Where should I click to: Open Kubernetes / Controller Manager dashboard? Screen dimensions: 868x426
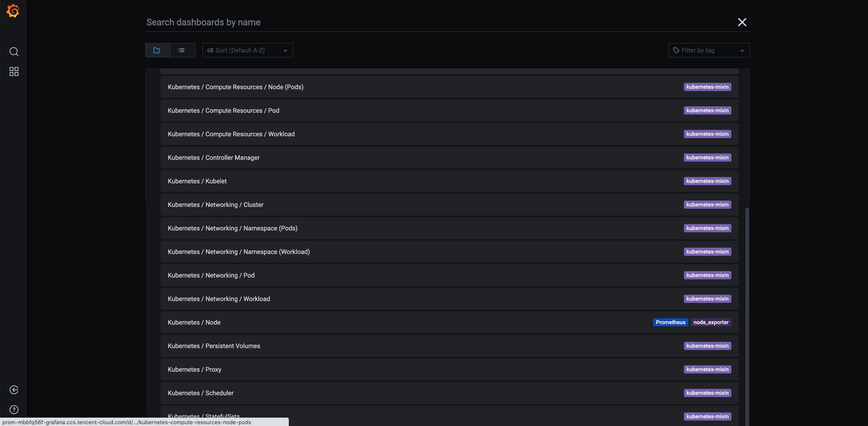pyautogui.click(x=449, y=158)
